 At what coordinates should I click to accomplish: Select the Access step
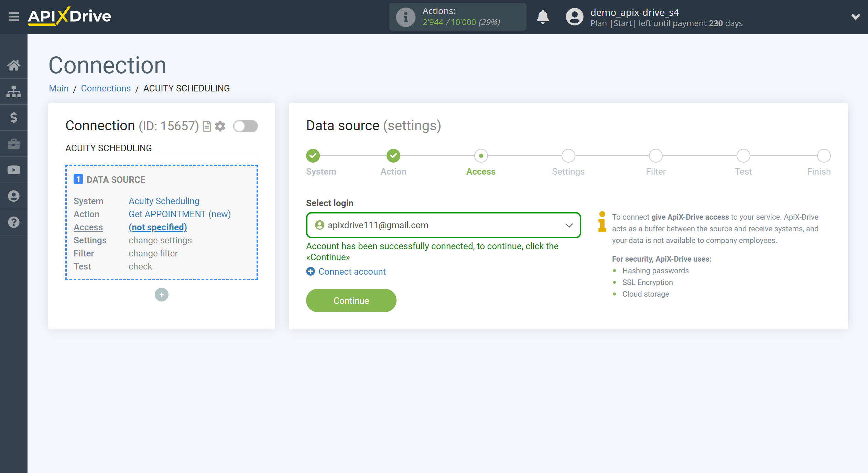tap(481, 156)
